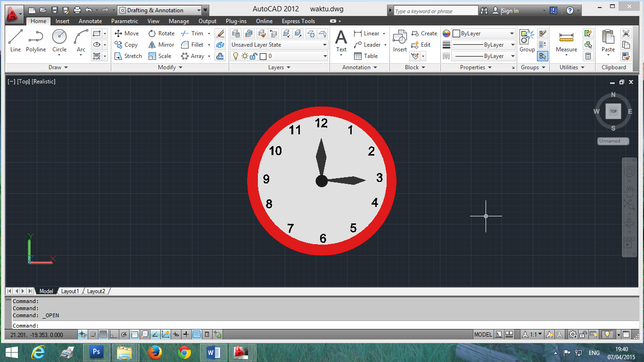Select the Move tool in Modify
The image size is (644, 362).
pyautogui.click(x=127, y=33)
